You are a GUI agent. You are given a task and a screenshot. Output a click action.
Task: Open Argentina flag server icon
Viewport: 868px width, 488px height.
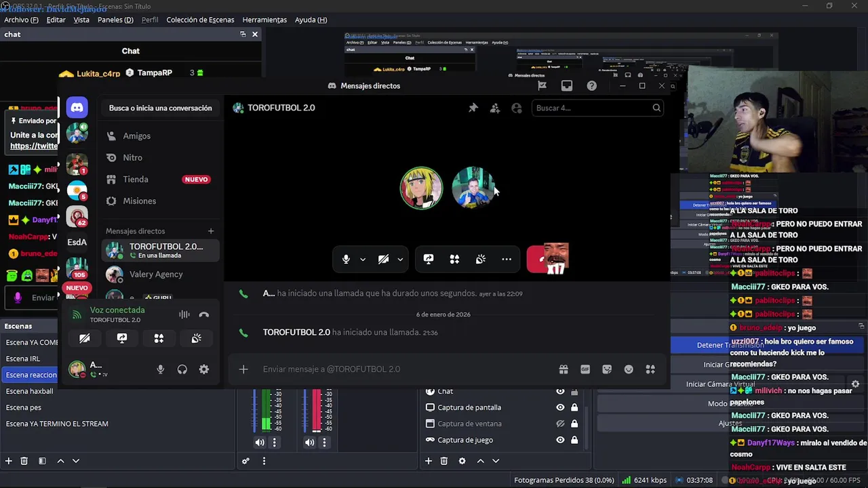pyautogui.click(x=77, y=190)
